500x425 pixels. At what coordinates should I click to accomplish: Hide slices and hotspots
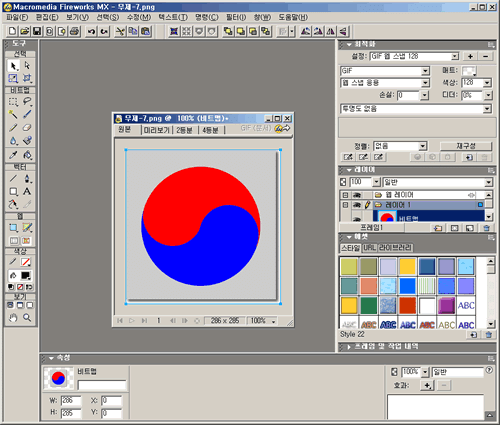pos(14,241)
